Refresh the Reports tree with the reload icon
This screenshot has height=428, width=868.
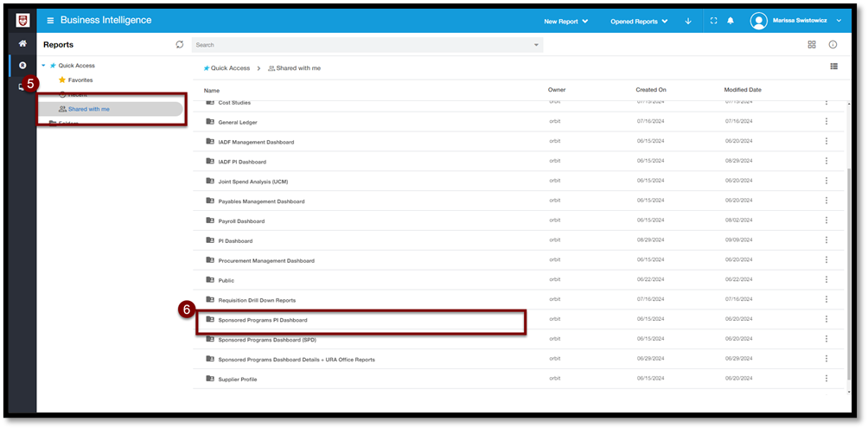[x=179, y=44]
